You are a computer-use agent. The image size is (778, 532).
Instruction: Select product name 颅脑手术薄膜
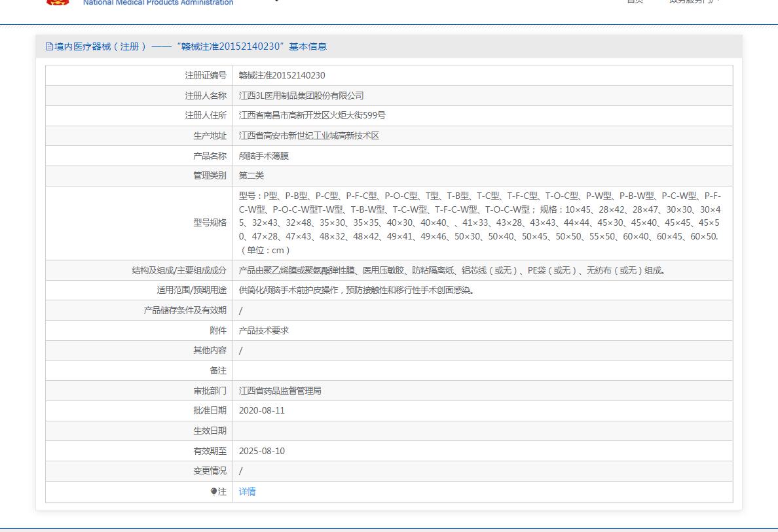263,156
